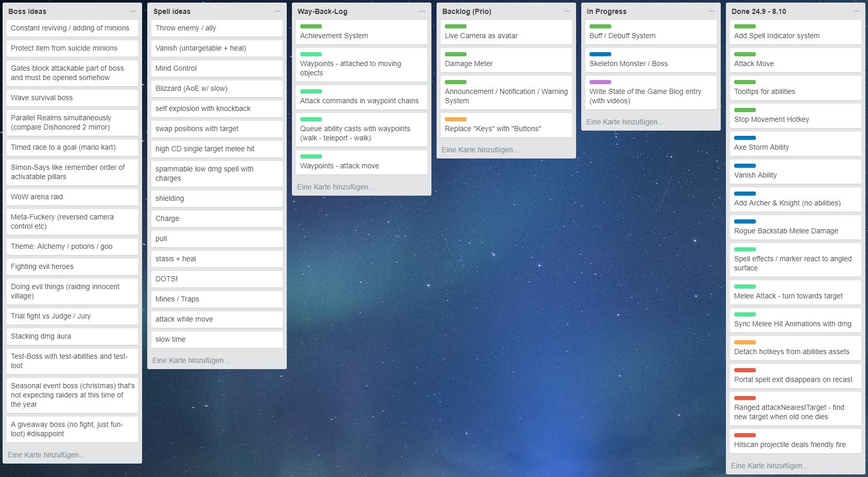Open the Backlog (Prio) list actions menu
The width and height of the screenshot is (868, 477).
pos(567,11)
